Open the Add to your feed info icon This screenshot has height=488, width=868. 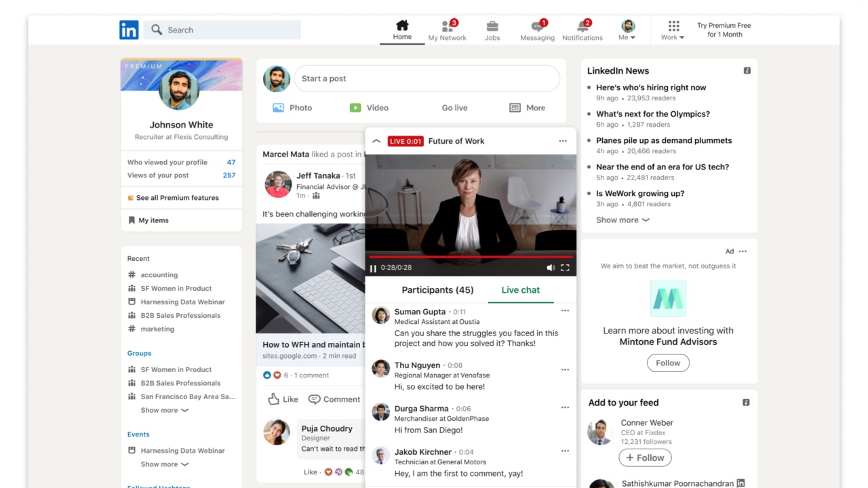click(746, 403)
